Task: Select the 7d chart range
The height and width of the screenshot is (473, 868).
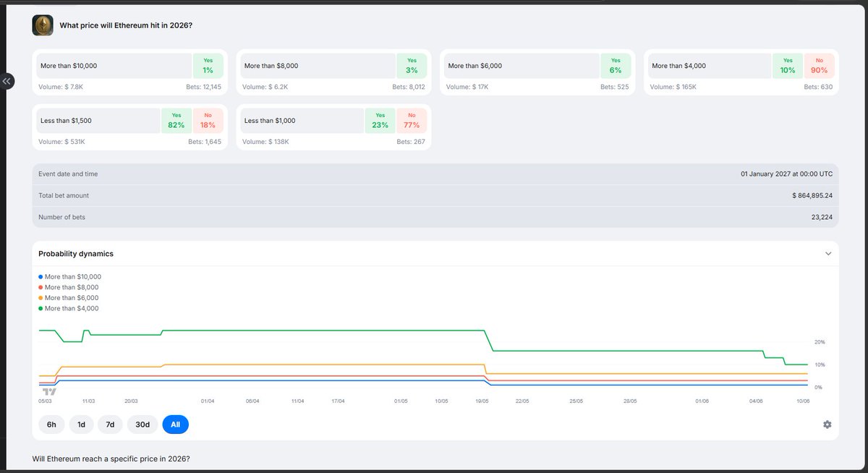Action: pyautogui.click(x=110, y=425)
